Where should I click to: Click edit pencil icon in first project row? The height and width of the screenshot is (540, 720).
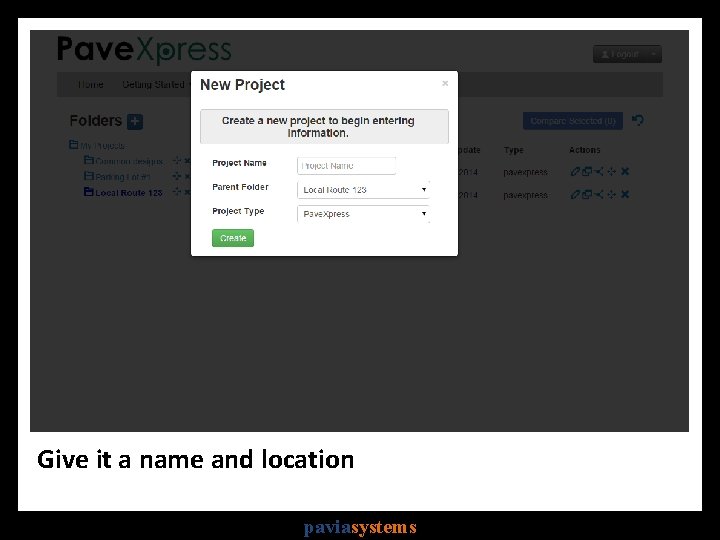coord(575,172)
